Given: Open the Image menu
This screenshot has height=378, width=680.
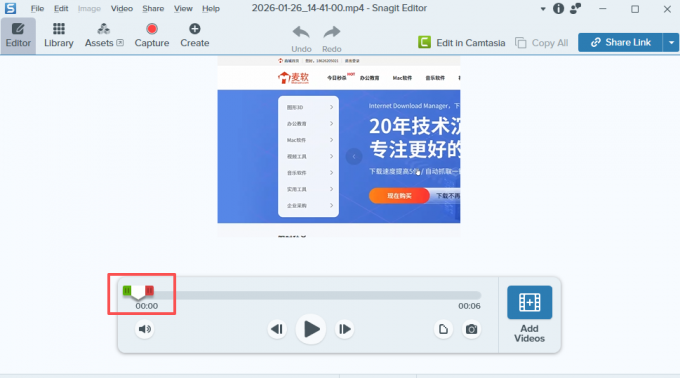Looking at the screenshot, I should click(x=89, y=8).
